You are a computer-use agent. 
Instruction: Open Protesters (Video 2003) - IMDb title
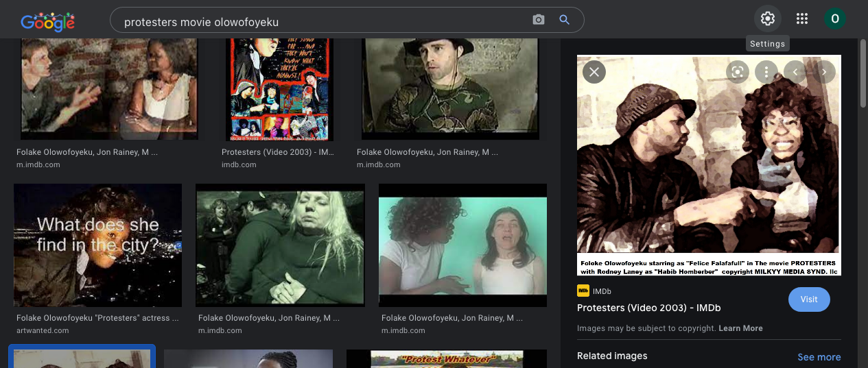pos(648,308)
